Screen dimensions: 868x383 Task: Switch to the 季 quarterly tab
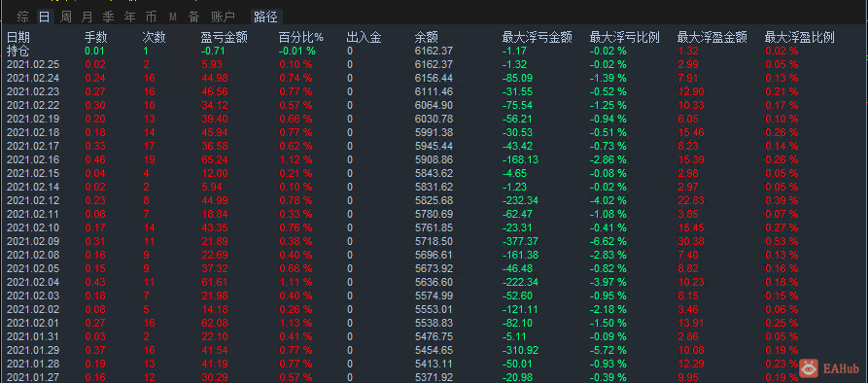108,17
